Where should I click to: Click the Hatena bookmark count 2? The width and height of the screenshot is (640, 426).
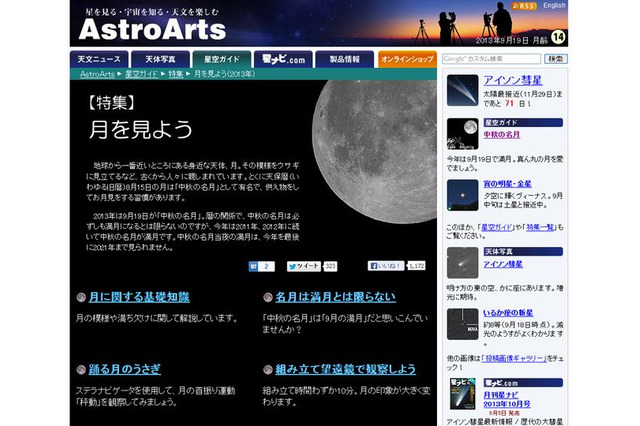pos(266,266)
